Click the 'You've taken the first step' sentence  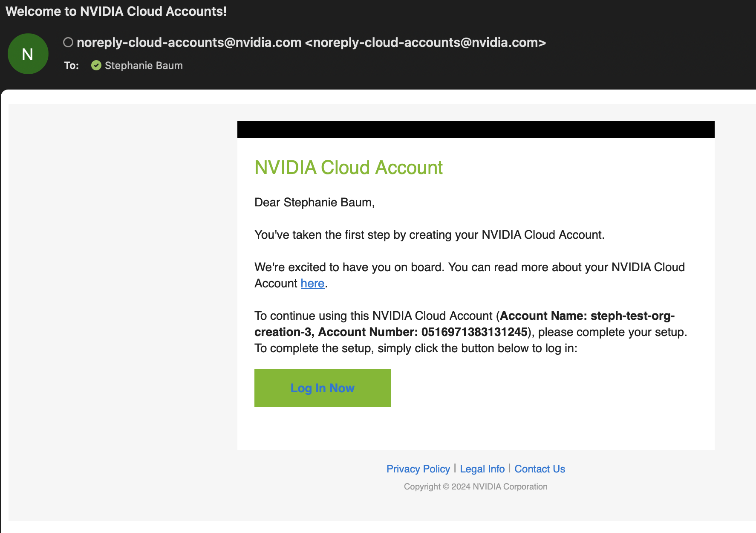pos(429,235)
